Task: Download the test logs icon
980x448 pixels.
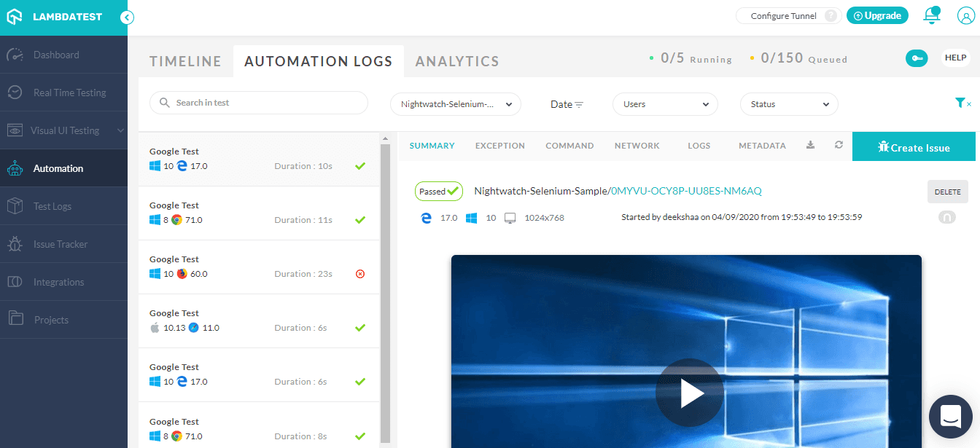Action: coord(810,145)
